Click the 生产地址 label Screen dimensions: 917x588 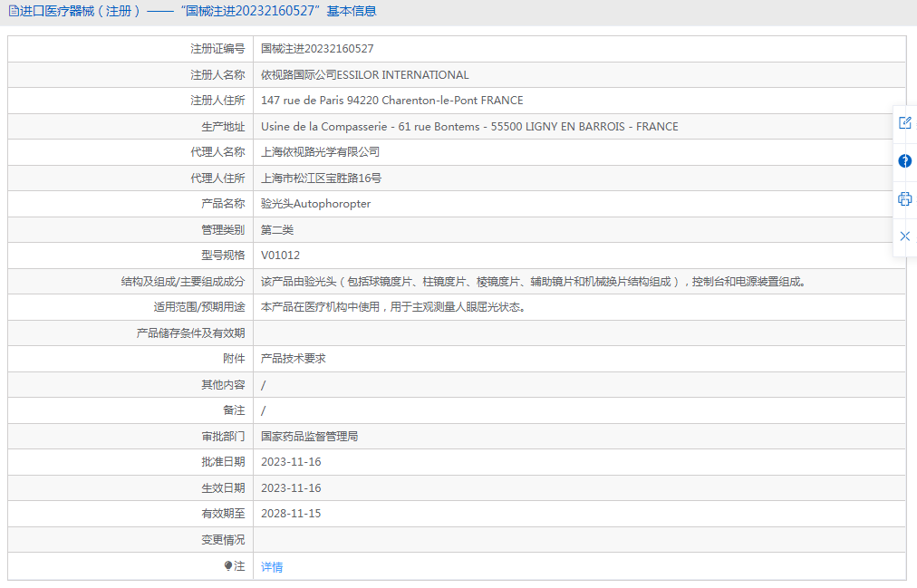click(x=223, y=126)
